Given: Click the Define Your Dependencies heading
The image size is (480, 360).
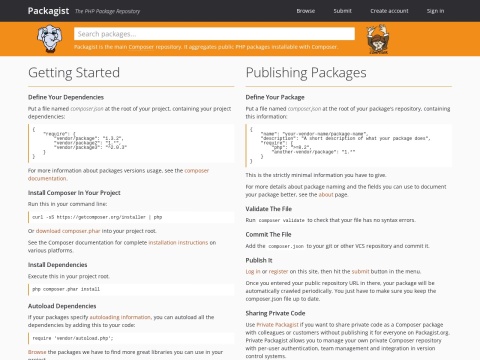Looking at the screenshot, I should (x=66, y=97).
